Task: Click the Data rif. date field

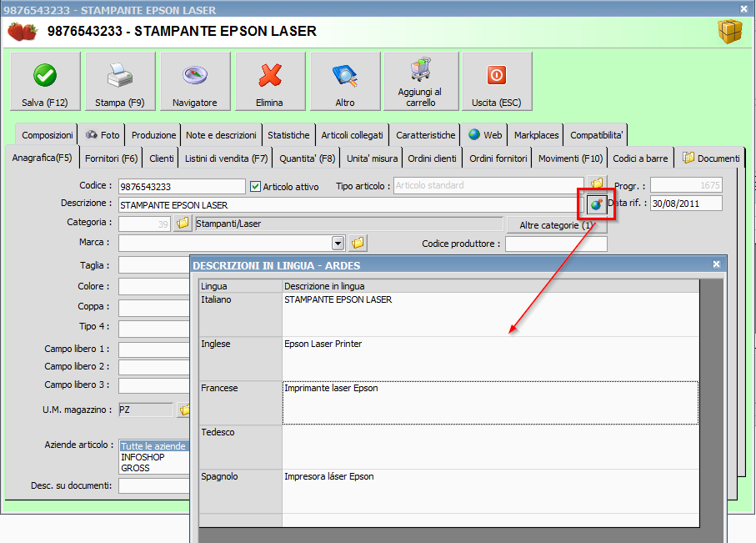Action: point(686,204)
